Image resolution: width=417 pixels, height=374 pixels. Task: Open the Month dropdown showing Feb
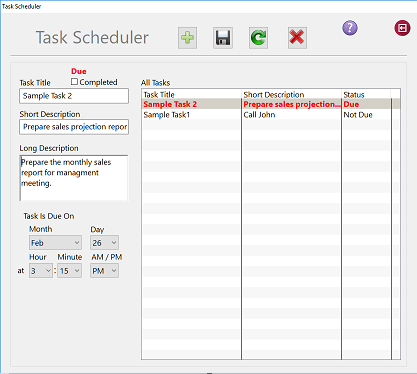[55, 243]
